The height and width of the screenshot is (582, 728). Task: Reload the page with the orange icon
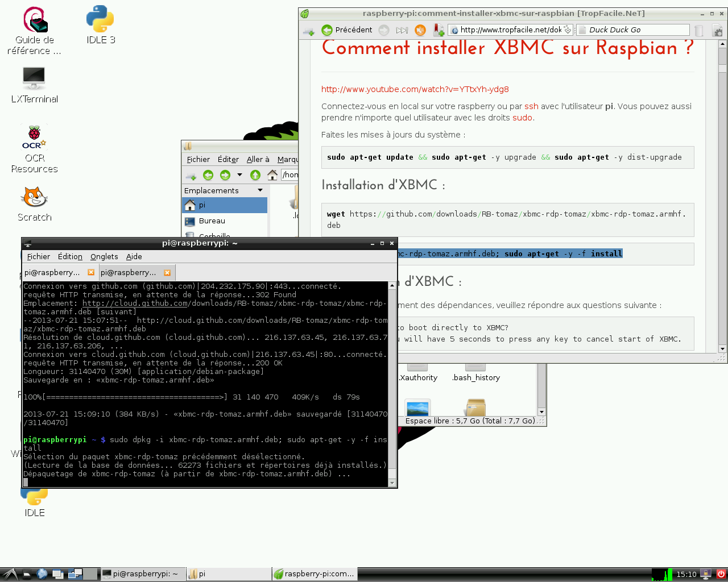click(x=420, y=30)
